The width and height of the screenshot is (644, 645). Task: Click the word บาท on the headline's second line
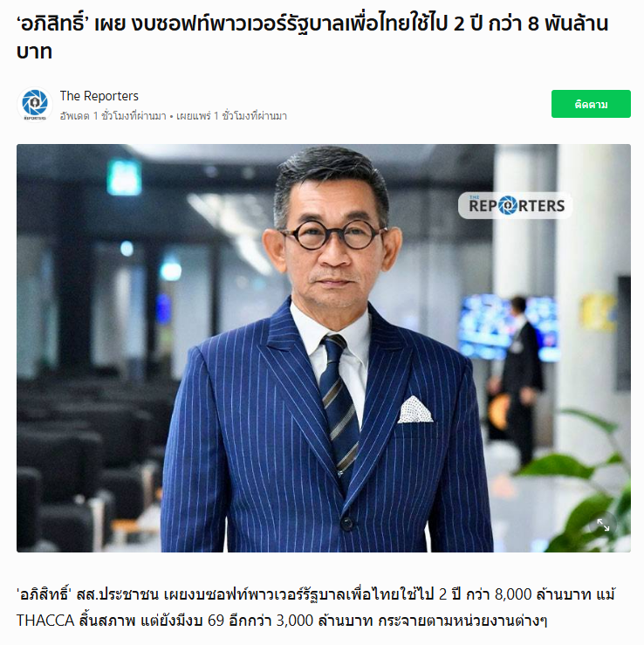coord(34,51)
